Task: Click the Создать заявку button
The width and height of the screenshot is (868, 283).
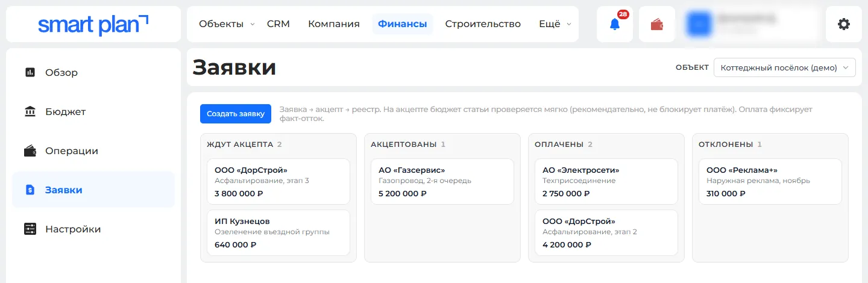Action: [236, 114]
